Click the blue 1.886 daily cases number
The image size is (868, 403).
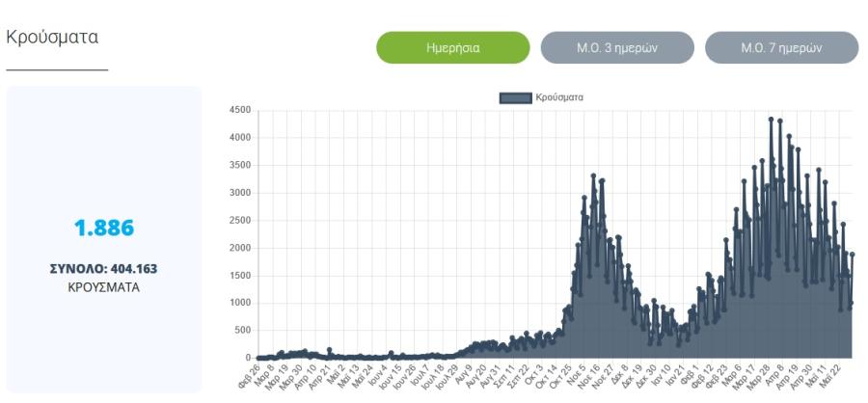[104, 228]
